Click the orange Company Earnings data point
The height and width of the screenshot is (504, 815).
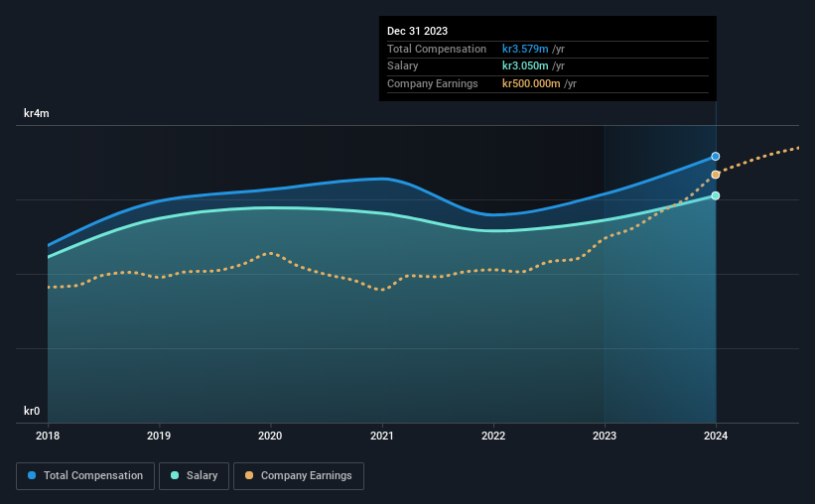(715, 175)
